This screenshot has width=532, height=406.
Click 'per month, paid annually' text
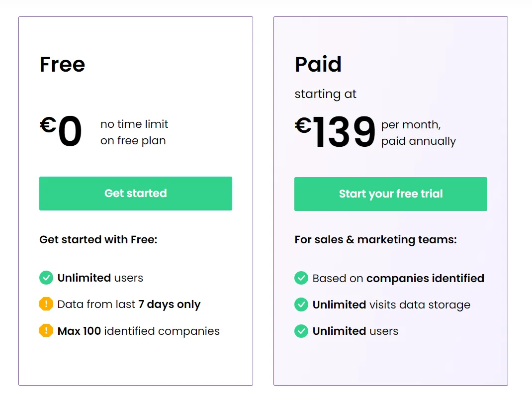[x=418, y=133]
